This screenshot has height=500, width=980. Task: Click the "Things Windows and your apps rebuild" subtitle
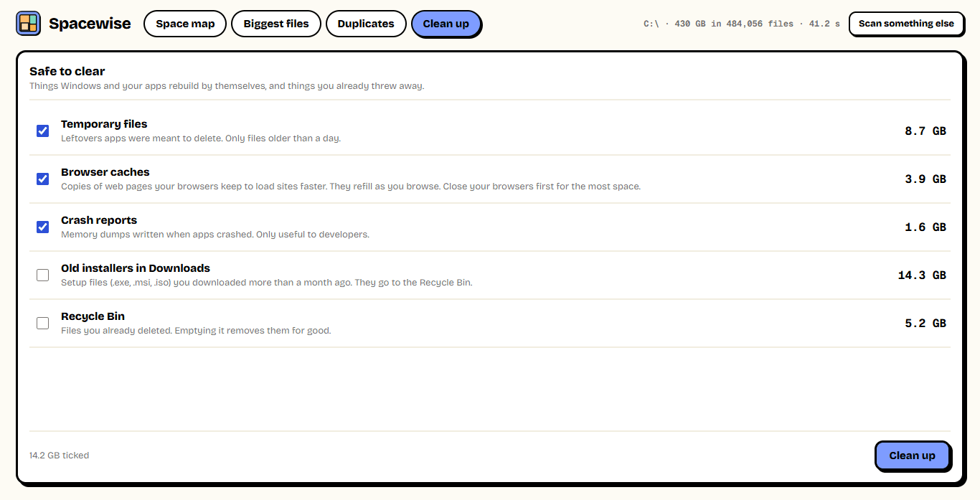tap(227, 86)
